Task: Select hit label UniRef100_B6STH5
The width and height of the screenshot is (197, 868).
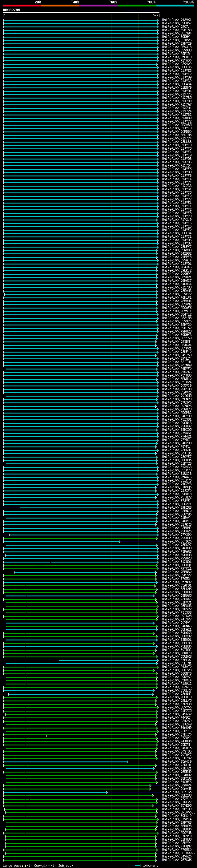Action: click(176, 135)
